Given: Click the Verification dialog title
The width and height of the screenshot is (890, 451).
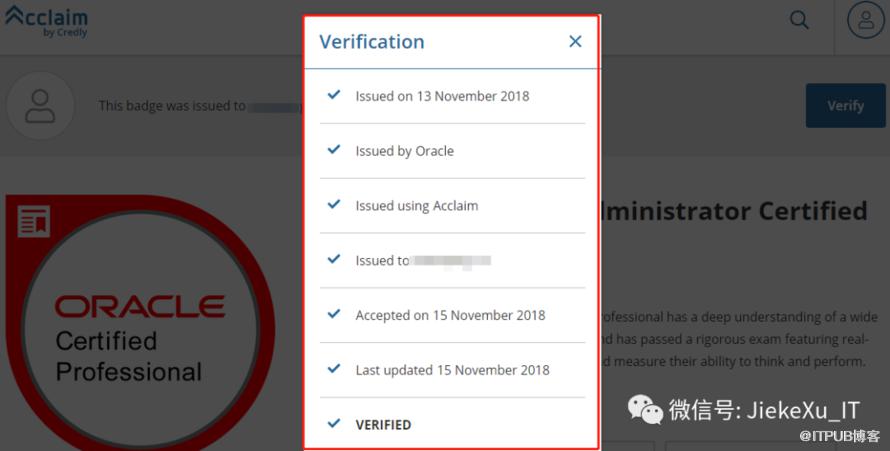Looking at the screenshot, I should coord(372,42).
